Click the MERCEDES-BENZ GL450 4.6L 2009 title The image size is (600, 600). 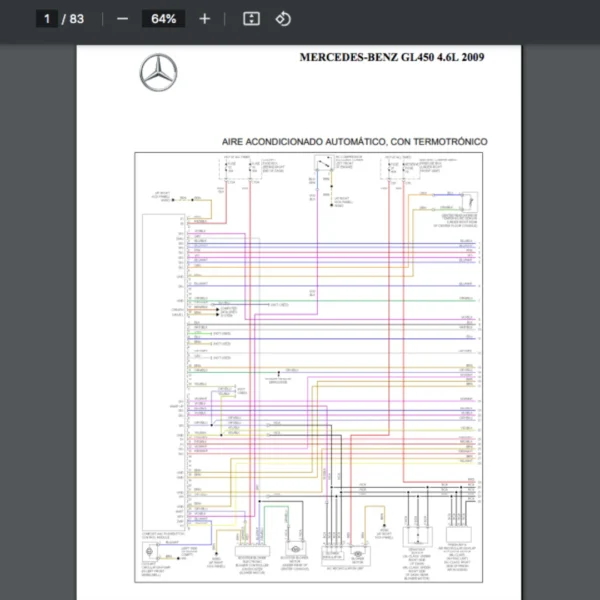(392, 57)
